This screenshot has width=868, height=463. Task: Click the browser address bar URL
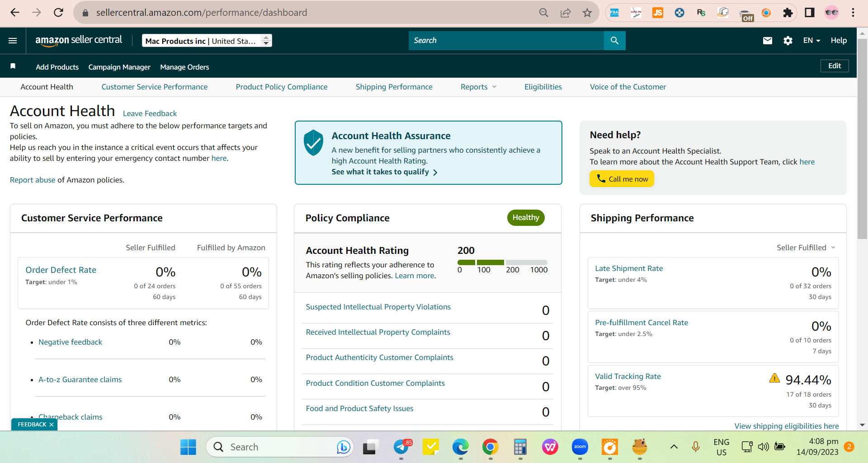pos(202,13)
